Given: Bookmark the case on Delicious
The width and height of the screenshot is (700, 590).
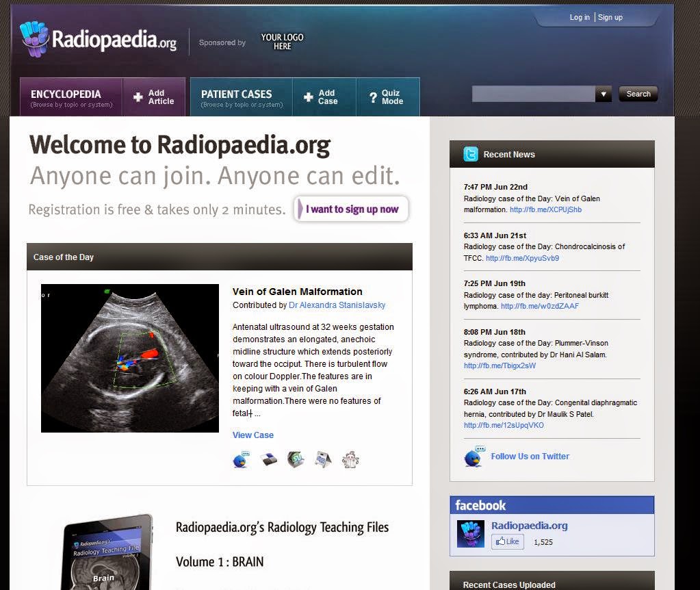Looking at the screenshot, I should (268, 459).
